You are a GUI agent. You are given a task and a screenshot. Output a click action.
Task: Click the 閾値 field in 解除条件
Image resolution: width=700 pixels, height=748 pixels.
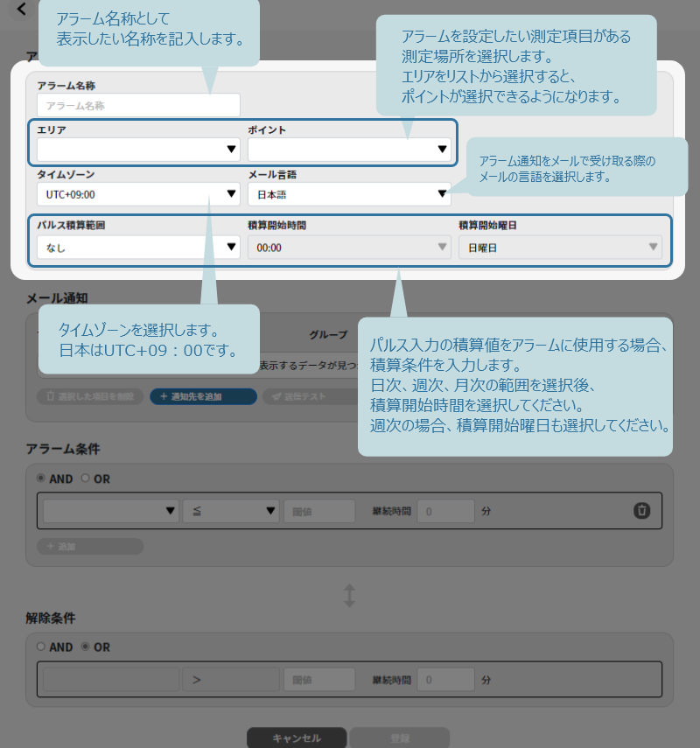coord(319,679)
